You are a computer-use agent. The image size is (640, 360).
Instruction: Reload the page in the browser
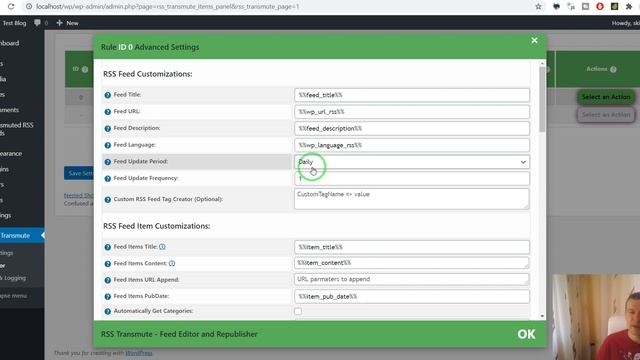[x=11, y=7]
